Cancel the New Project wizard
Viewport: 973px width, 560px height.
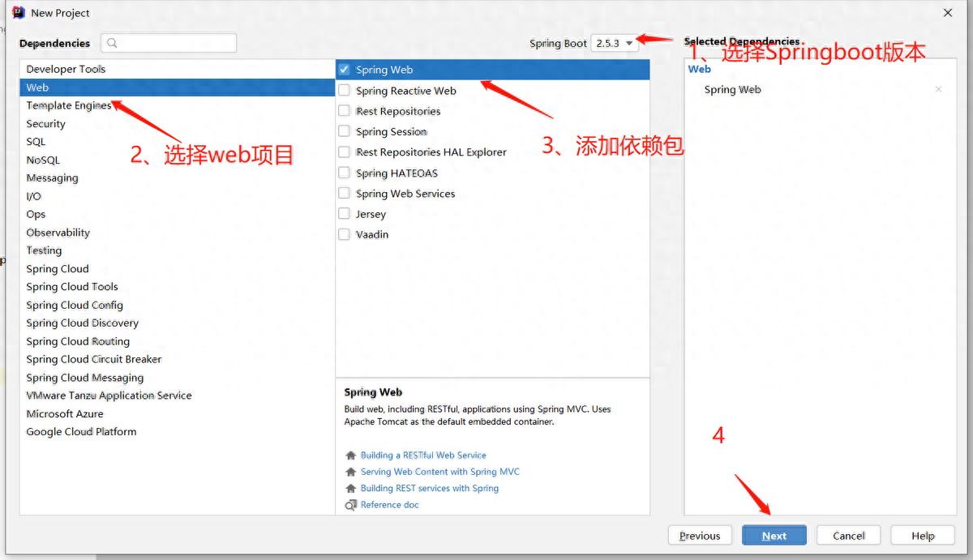pos(848,536)
